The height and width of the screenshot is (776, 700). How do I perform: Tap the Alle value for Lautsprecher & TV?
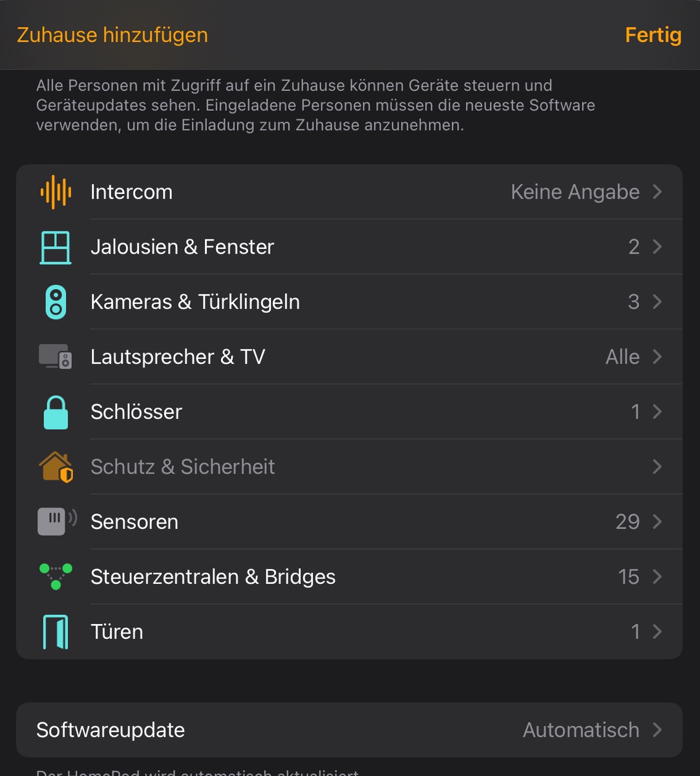(622, 357)
